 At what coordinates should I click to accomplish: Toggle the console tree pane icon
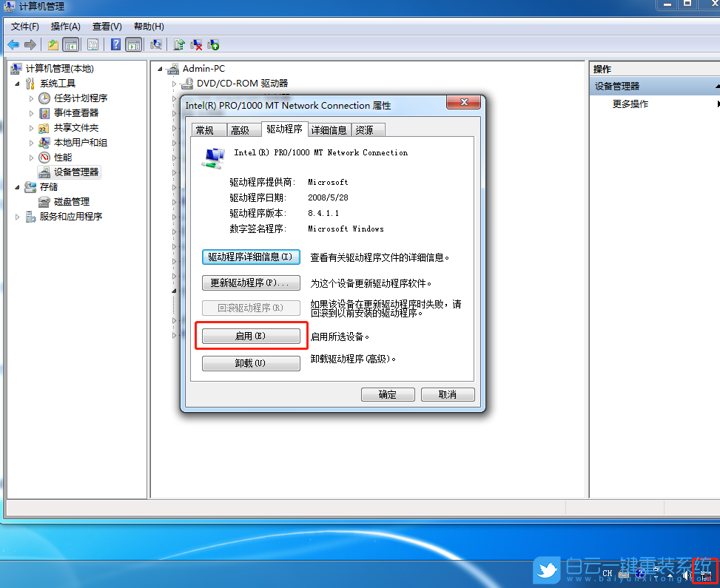(x=70, y=44)
